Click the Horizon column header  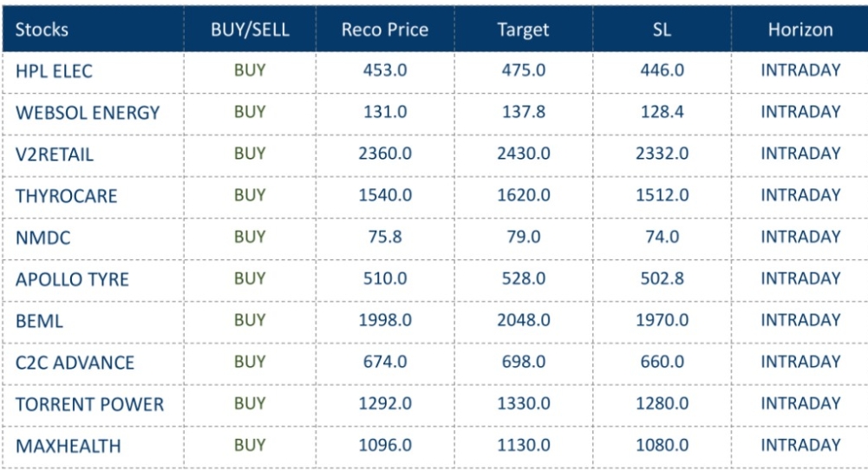pos(799,29)
